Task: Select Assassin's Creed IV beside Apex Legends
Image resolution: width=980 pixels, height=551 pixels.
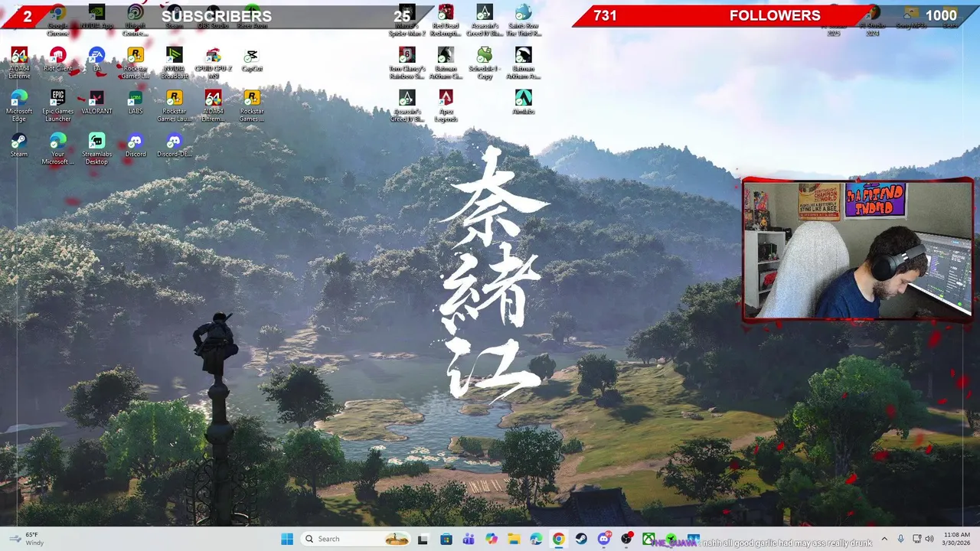Action: [407, 106]
